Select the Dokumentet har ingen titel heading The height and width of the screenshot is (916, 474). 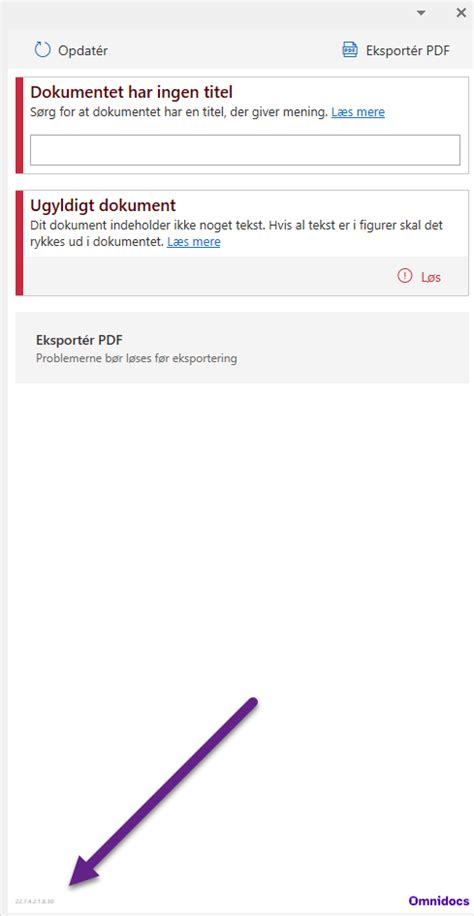(132, 92)
